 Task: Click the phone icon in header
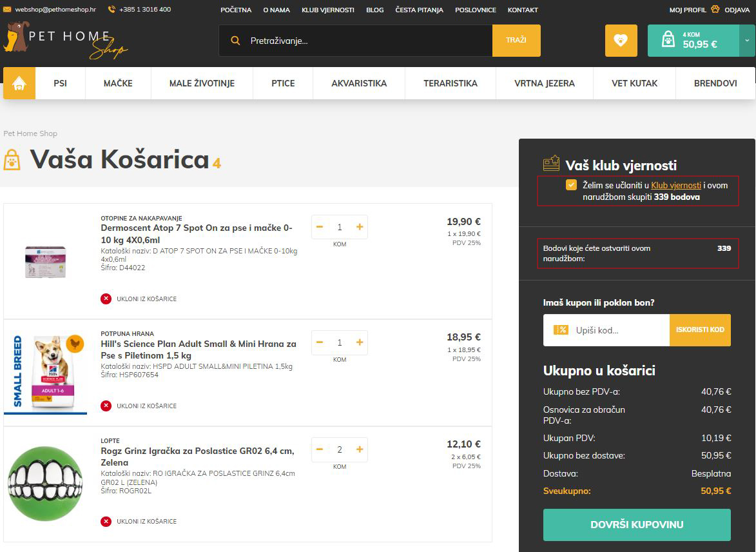(111, 9)
